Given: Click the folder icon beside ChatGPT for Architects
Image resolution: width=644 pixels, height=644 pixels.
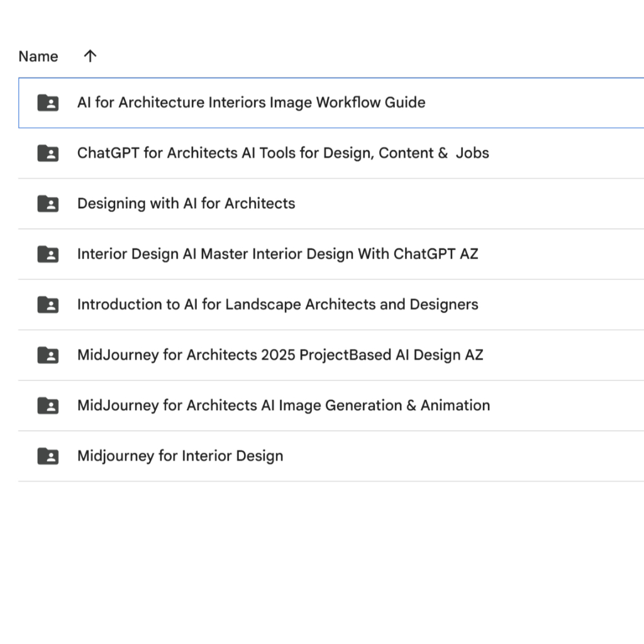Looking at the screenshot, I should [48, 153].
